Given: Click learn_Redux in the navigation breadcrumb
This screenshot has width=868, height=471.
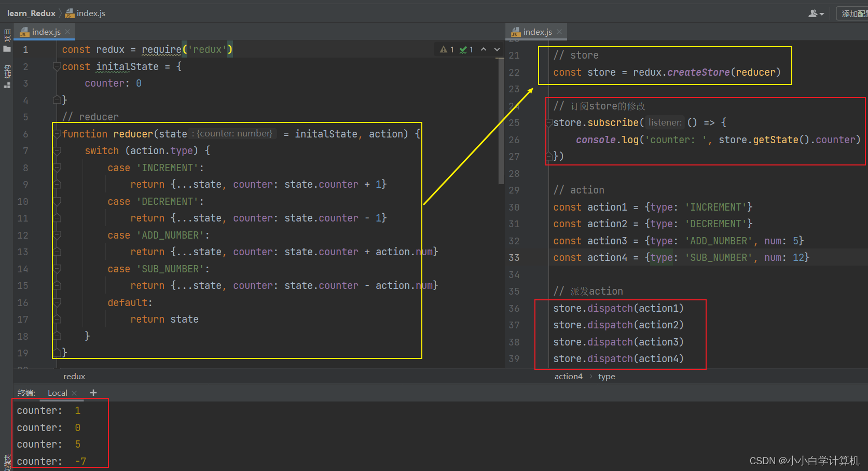Looking at the screenshot, I should click(x=31, y=13).
